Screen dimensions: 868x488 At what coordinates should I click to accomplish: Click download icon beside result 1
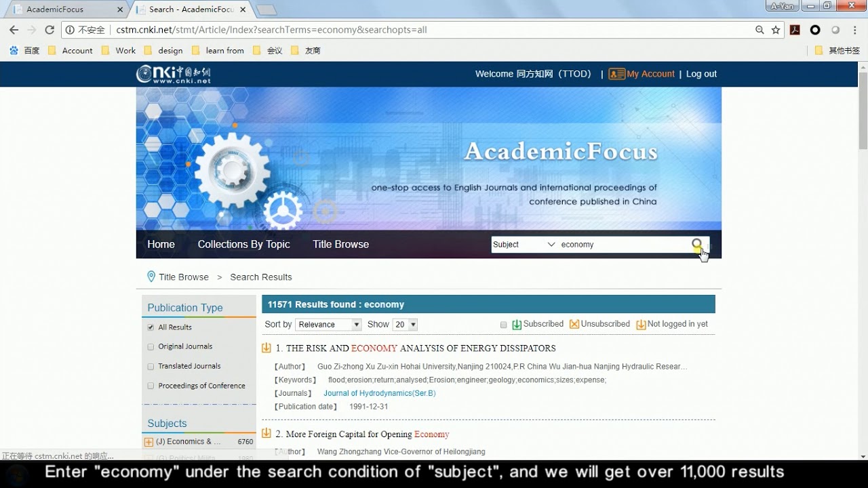(267, 348)
